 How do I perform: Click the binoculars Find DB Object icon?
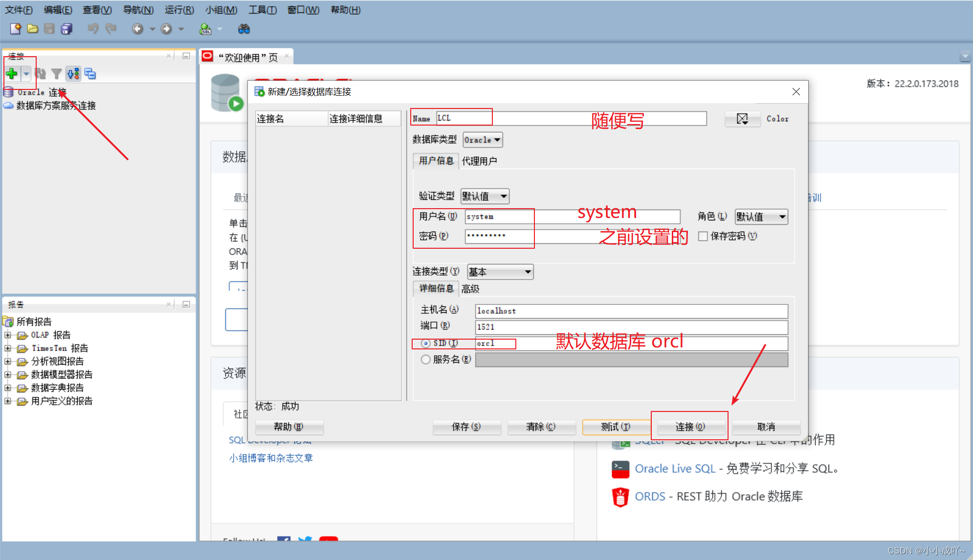click(x=244, y=29)
